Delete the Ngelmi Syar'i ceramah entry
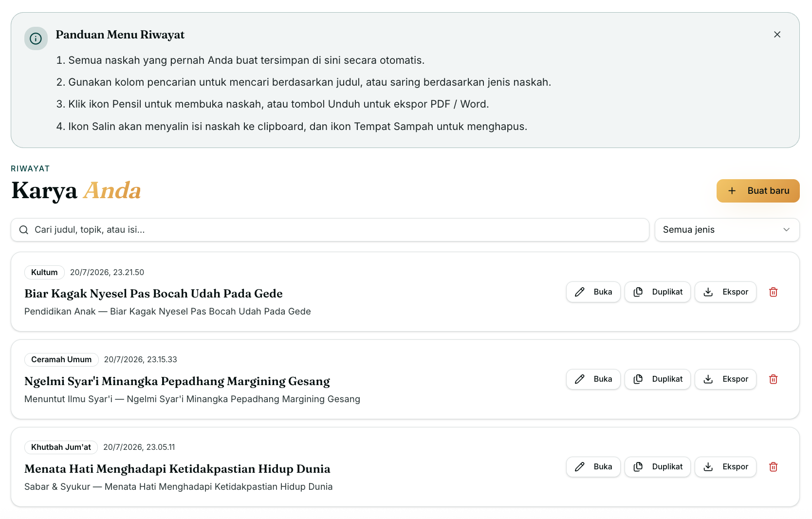 (x=773, y=379)
